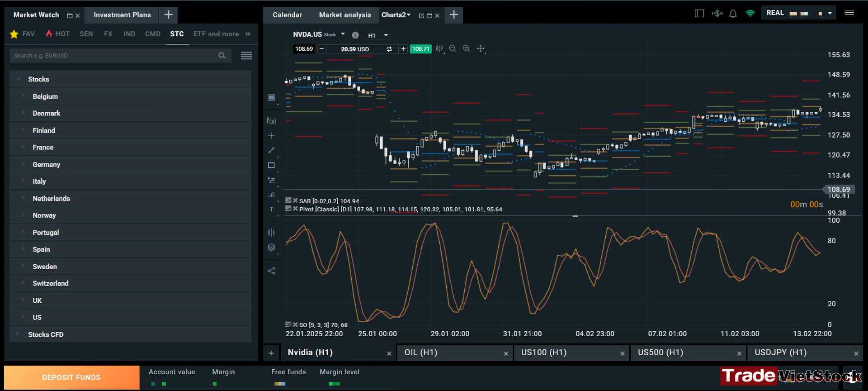Switch to the Calendar tab
This screenshot has width=868, height=391.
[x=287, y=15]
